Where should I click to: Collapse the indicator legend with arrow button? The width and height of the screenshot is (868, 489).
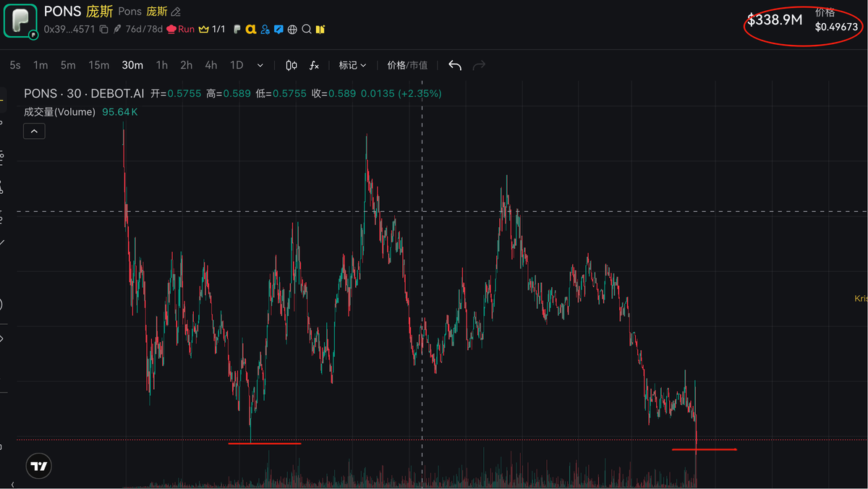35,131
